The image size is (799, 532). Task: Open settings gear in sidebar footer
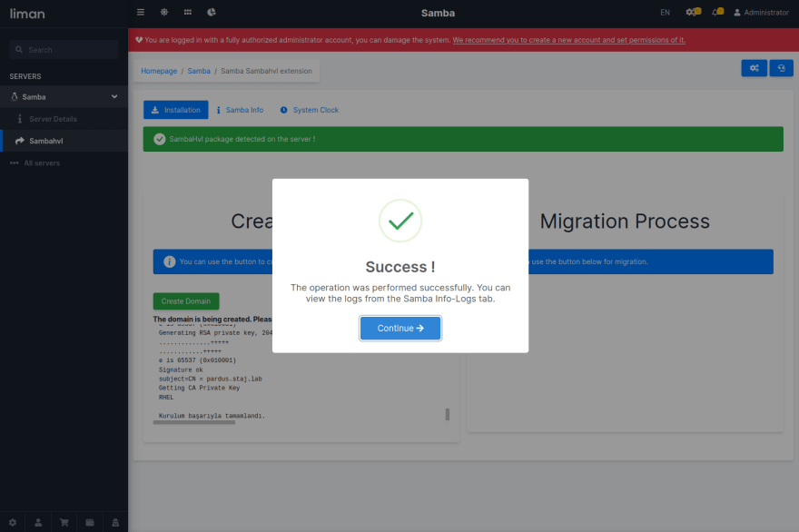pos(13,522)
